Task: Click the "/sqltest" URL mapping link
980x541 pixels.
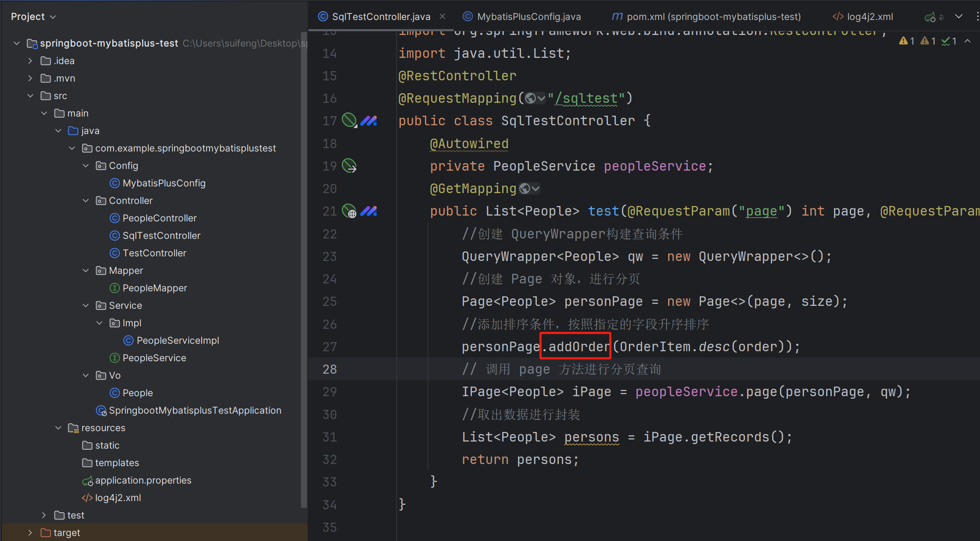Action: (x=586, y=98)
